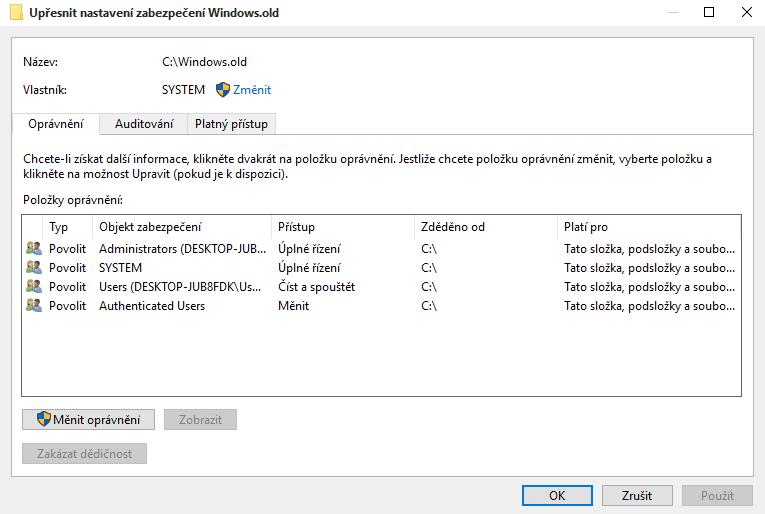Open the Platný přístup tab
Viewport: 765px width, 514px height.
pos(231,124)
